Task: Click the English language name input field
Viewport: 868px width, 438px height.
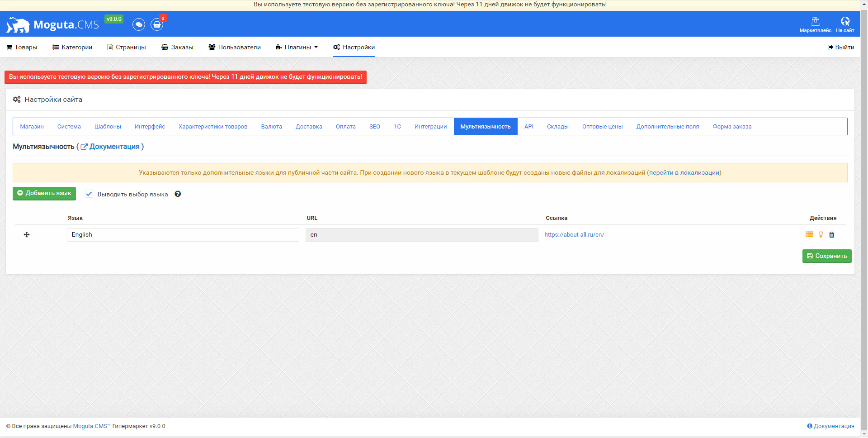Action: tap(183, 234)
